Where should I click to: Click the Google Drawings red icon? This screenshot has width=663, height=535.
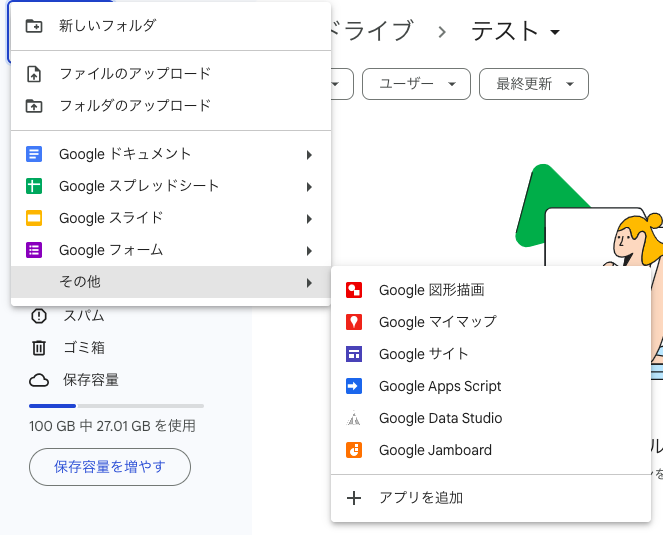pyautogui.click(x=354, y=290)
